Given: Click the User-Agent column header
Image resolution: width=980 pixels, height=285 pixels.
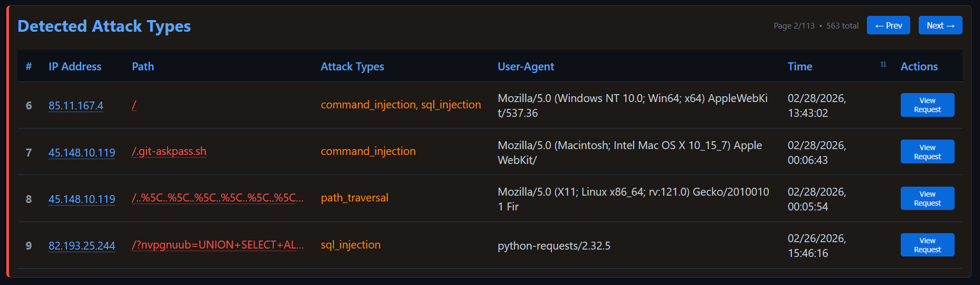Looking at the screenshot, I should pos(525,67).
